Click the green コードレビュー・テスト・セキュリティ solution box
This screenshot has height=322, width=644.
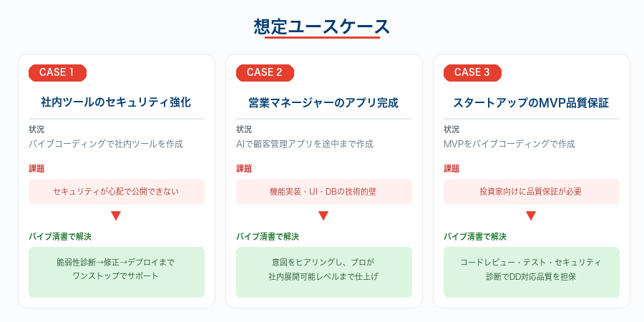tap(531, 272)
